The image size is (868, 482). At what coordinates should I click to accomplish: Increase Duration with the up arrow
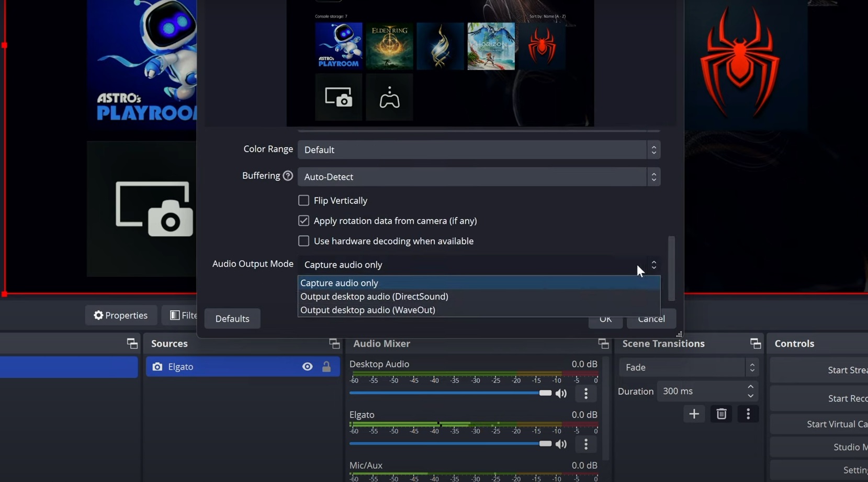[751, 387]
